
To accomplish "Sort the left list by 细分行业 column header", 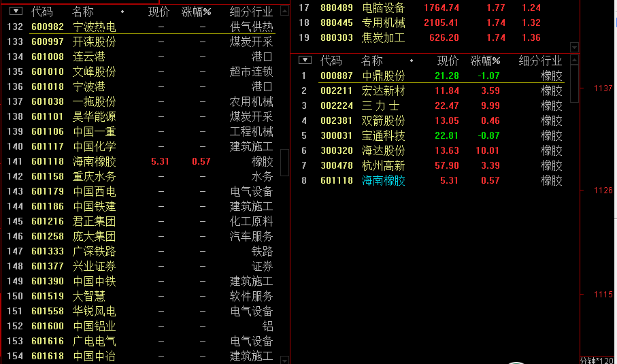I will click(x=252, y=12).
